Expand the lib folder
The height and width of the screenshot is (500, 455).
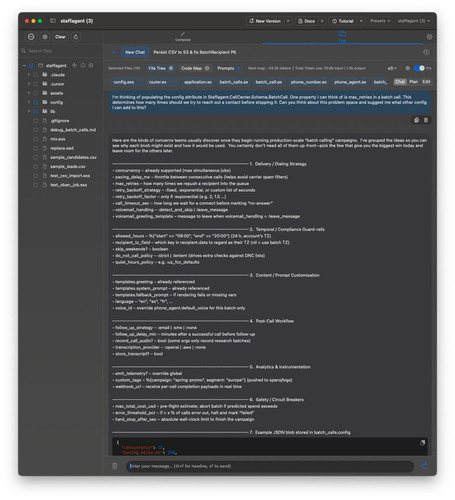click(x=29, y=111)
